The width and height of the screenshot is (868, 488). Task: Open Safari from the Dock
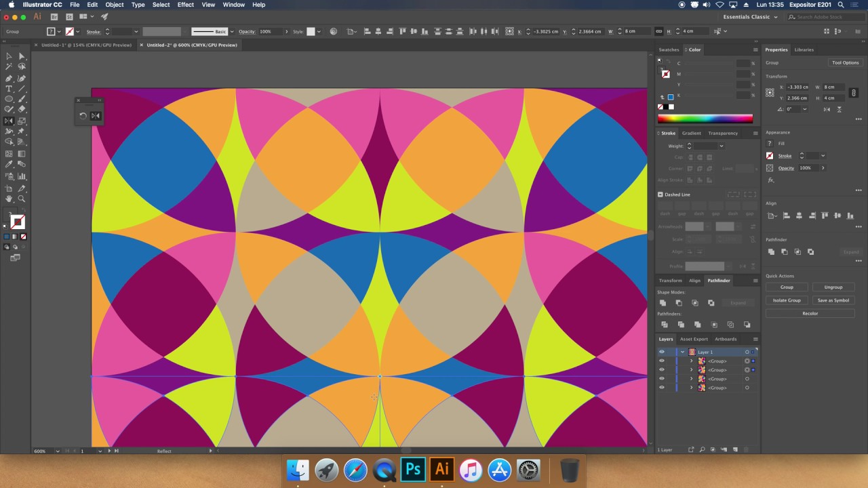click(355, 469)
